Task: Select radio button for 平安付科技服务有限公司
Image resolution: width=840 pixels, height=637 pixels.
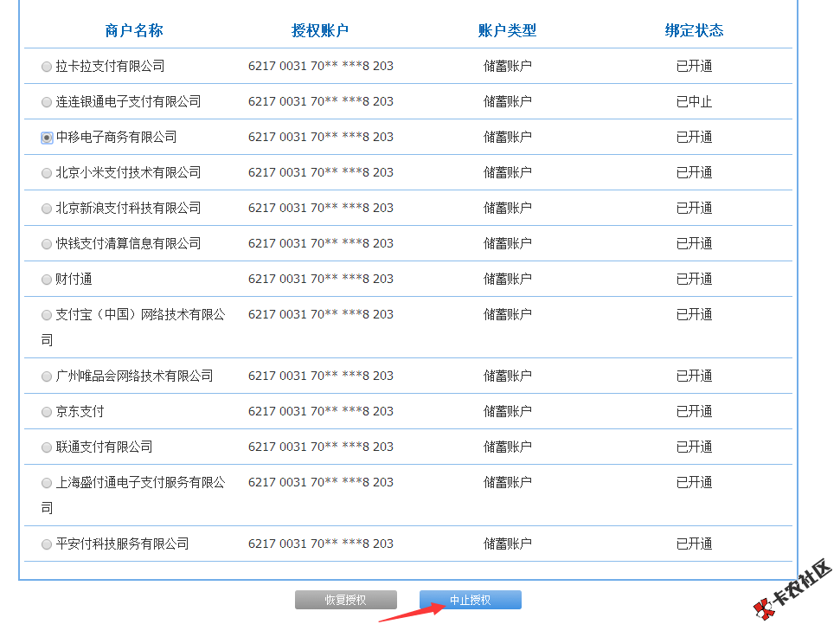Action: pos(47,544)
